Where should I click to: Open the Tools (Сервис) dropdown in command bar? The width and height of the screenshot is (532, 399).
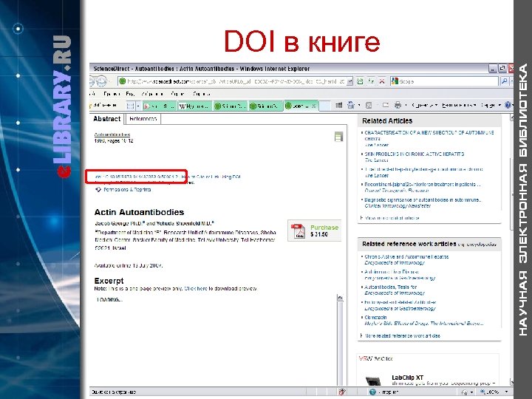[491, 106]
